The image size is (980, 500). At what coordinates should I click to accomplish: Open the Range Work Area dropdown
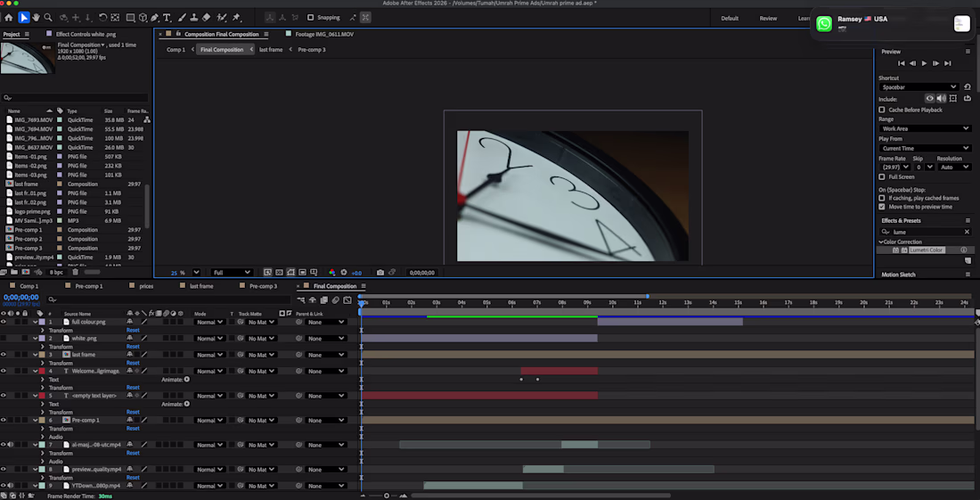coord(924,128)
